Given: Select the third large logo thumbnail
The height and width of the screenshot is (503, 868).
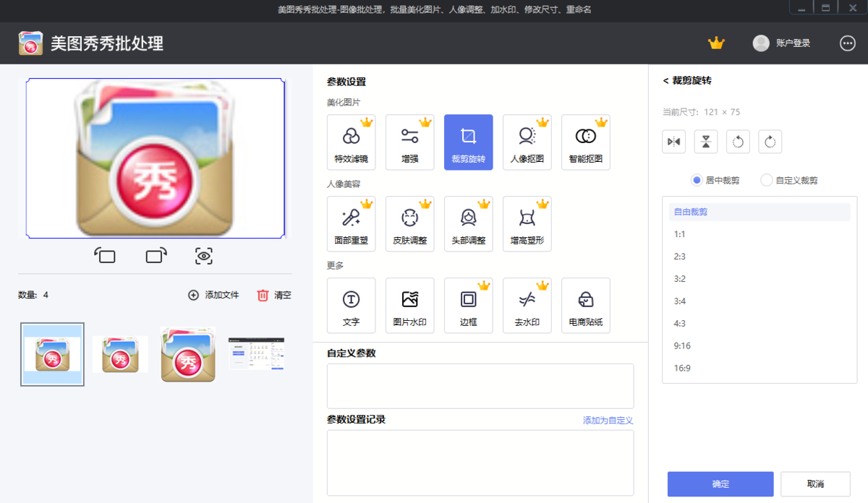Looking at the screenshot, I should click(188, 354).
